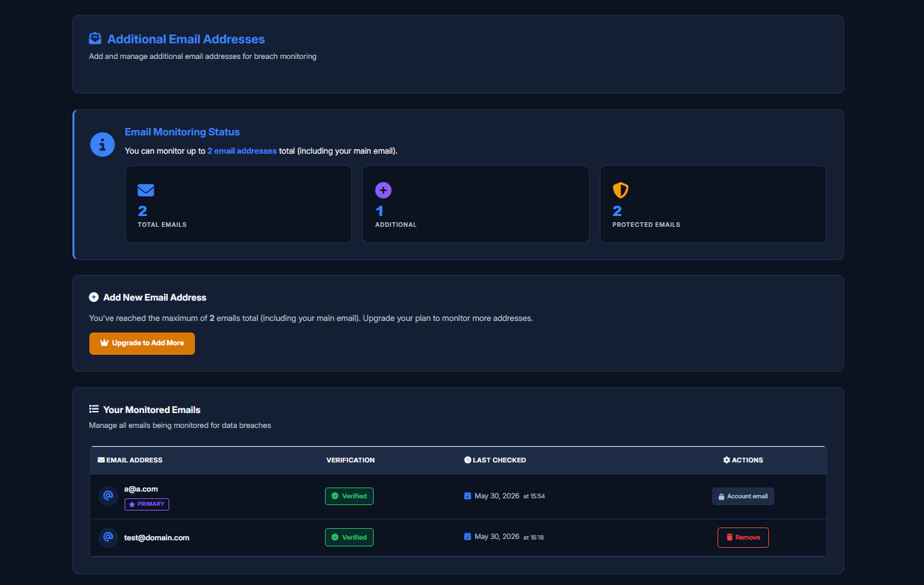Image resolution: width=924 pixels, height=585 pixels.
Task: Click the Email Monitoring Status heading
Action: point(182,132)
